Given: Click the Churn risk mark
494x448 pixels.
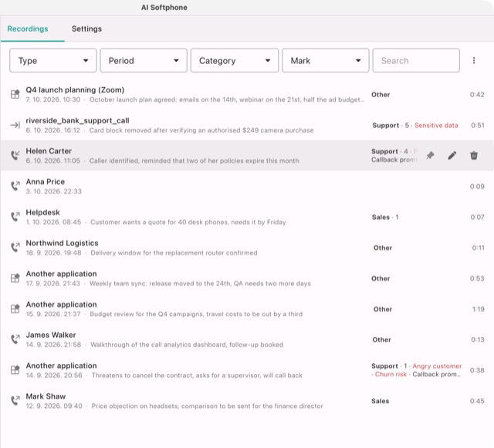Looking at the screenshot, I should [391, 374].
